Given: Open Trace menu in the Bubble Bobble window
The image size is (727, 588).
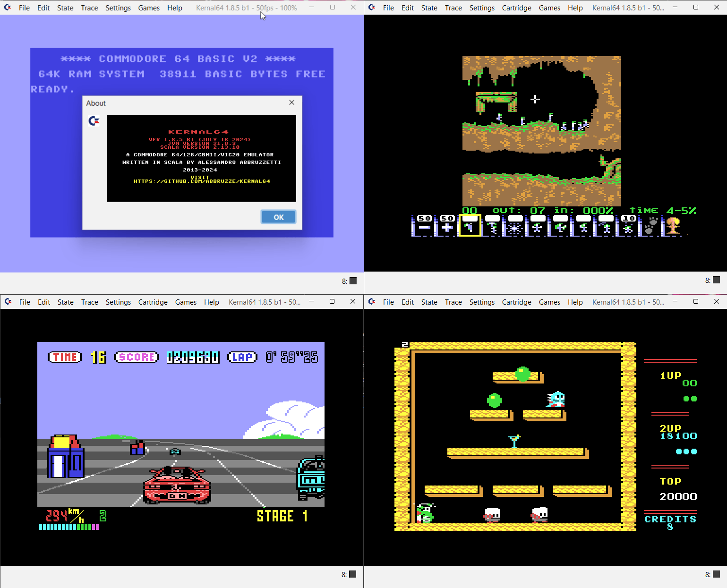Looking at the screenshot, I should point(453,302).
